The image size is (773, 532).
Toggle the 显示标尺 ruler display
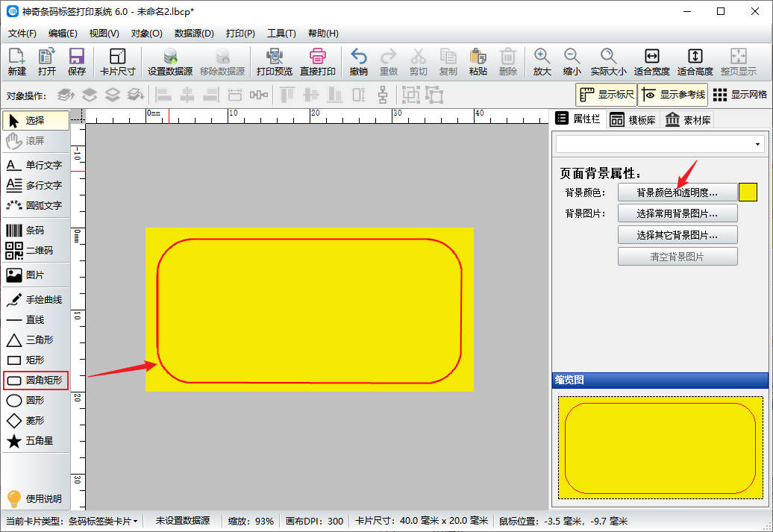pos(607,94)
